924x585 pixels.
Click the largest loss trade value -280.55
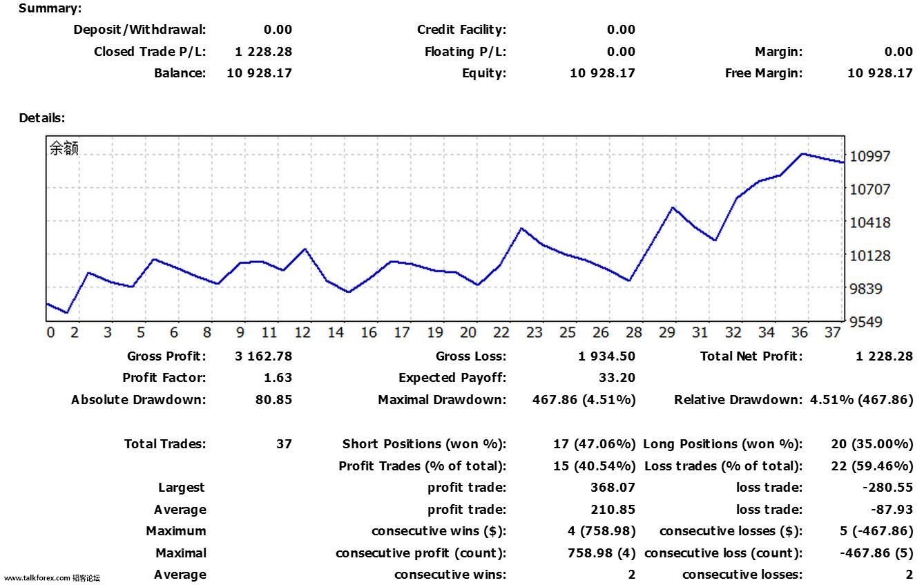(887, 488)
